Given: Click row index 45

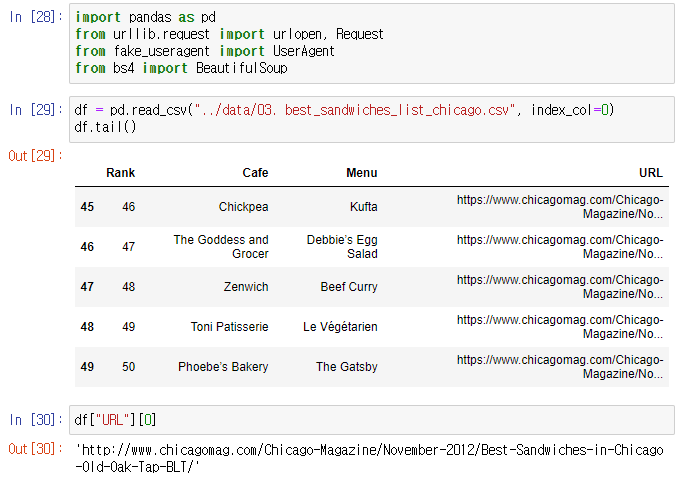Looking at the screenshot, I should tap(87, 207).
